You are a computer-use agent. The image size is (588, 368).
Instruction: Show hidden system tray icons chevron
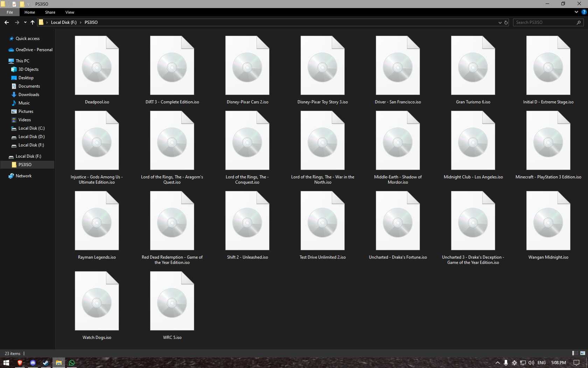497,363
